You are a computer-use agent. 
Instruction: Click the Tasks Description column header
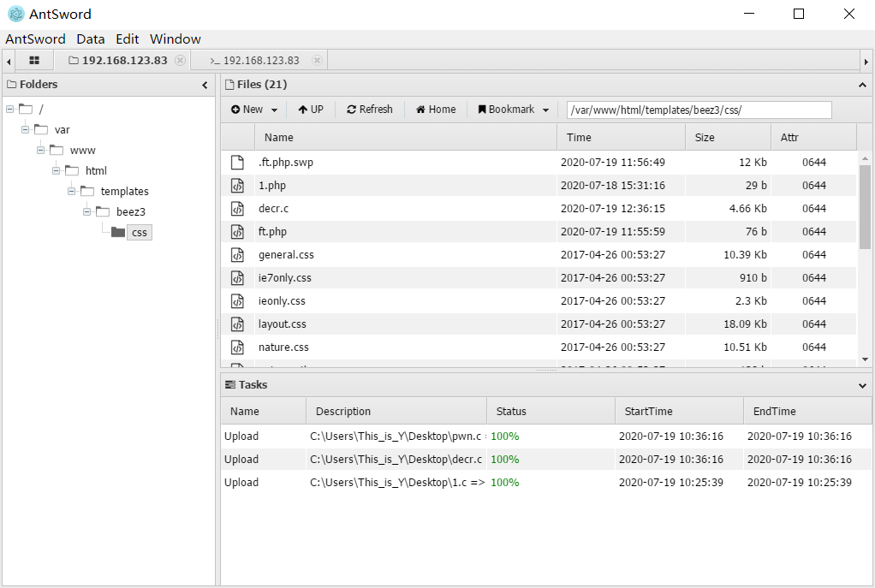(x=396, y=411)
